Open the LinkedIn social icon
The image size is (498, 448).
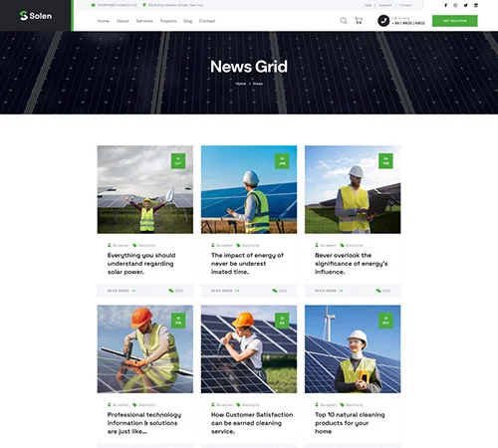(476, 5)
